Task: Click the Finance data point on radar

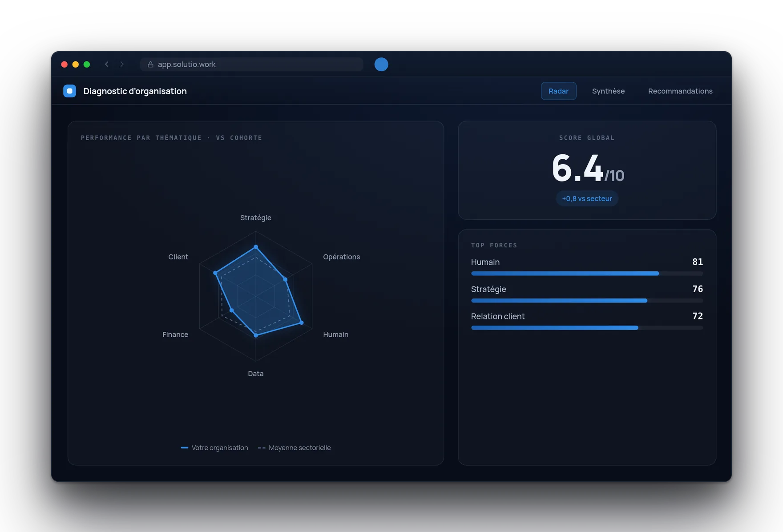Action: point(232,310)
